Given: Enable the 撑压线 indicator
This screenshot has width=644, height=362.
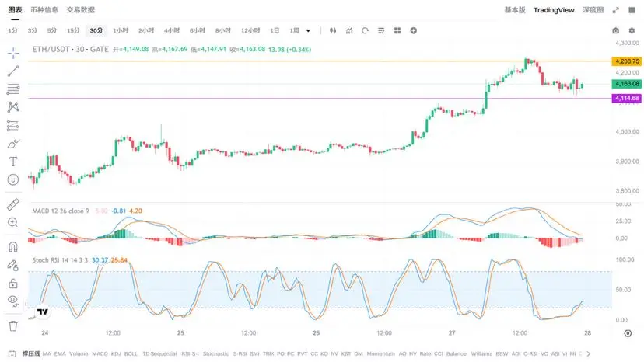Looking at the screenshot, I should pos(31,353).
